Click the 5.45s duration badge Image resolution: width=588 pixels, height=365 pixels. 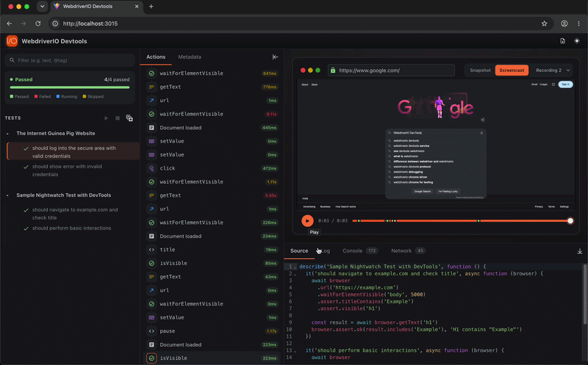tap(270, 195)
